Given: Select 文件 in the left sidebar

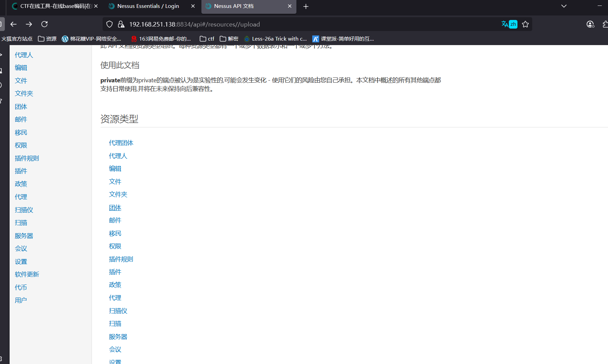Looking at the screenshot, I should point(21,81).
